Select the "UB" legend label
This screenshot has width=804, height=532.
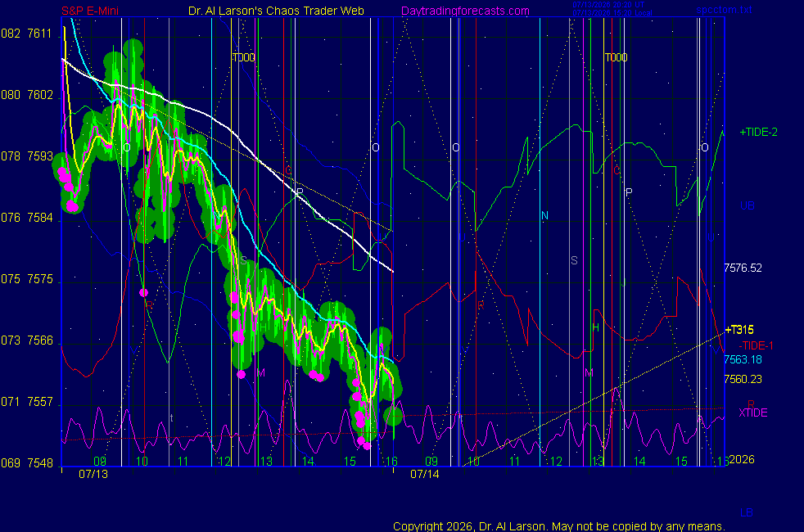(747, 205)
